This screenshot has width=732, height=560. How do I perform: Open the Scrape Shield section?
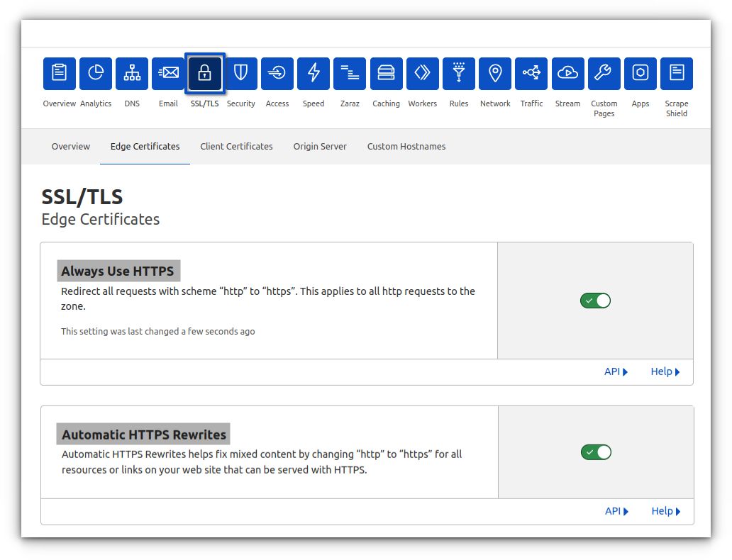point(676,73)
